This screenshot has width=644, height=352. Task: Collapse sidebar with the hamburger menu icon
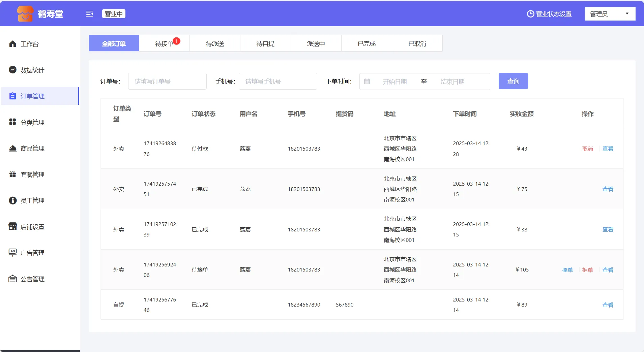pyautogui.click(x=89, y=14)
